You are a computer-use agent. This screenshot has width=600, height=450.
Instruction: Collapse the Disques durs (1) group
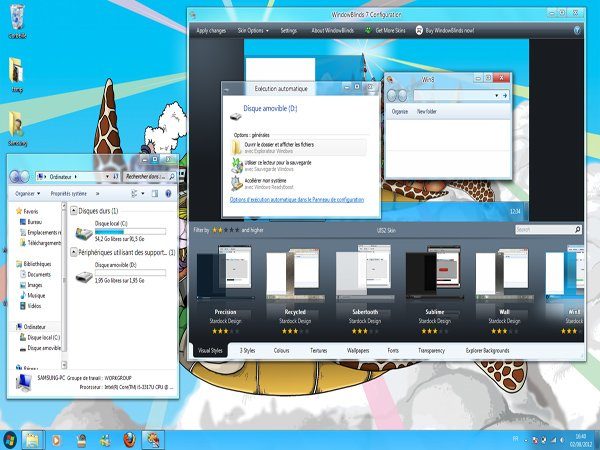coord(74,210)
